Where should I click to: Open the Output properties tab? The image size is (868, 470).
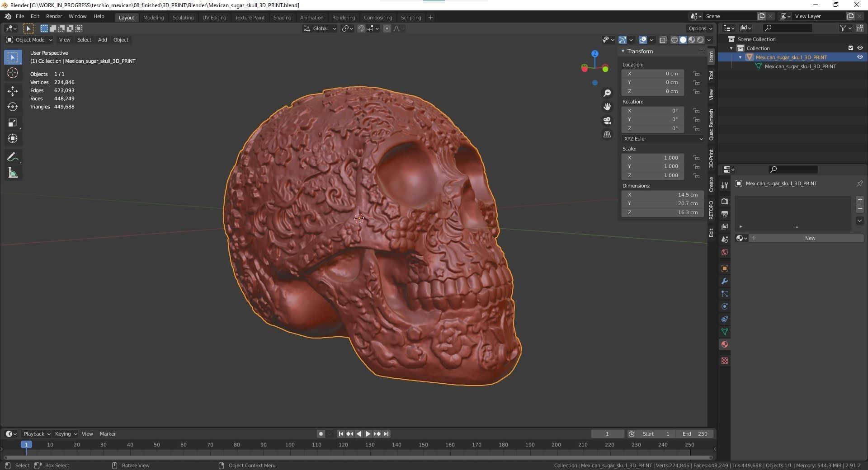coord(725,214)
